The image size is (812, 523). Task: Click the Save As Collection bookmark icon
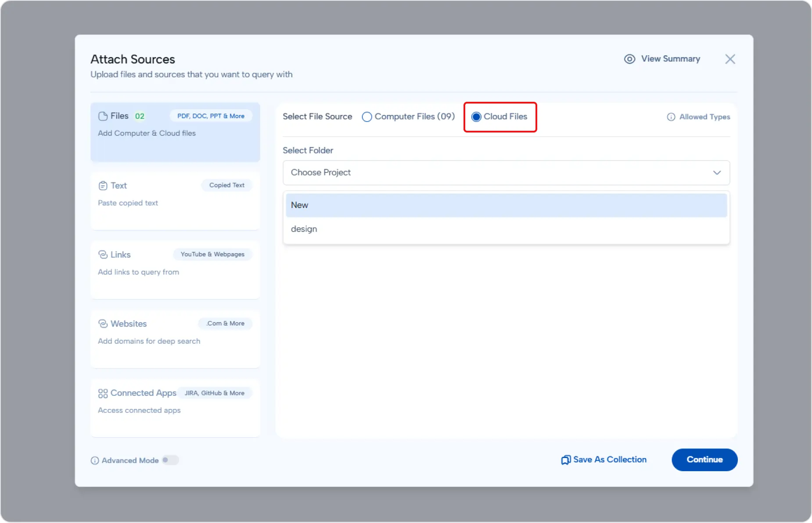pos(566,460)
